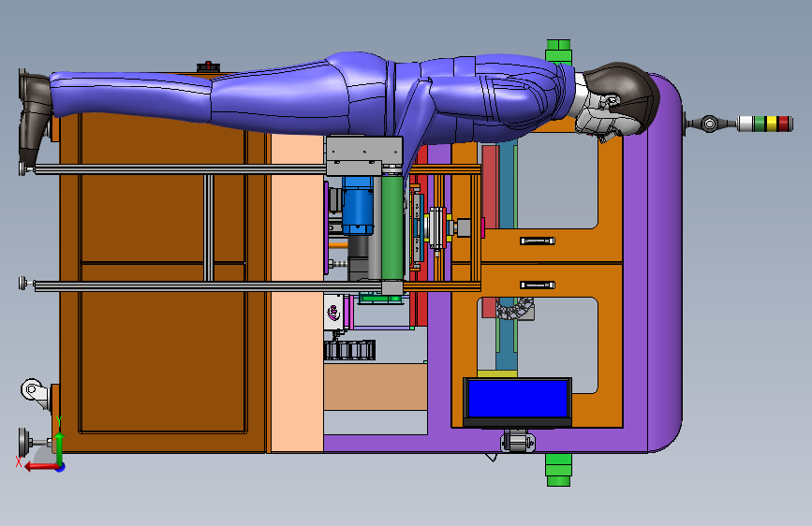Select the white caster wheel at the cabinet base

(34, 391)
